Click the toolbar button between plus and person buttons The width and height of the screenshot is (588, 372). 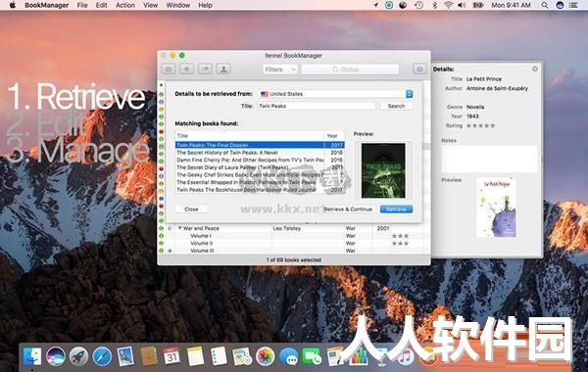tap(205, 69)
